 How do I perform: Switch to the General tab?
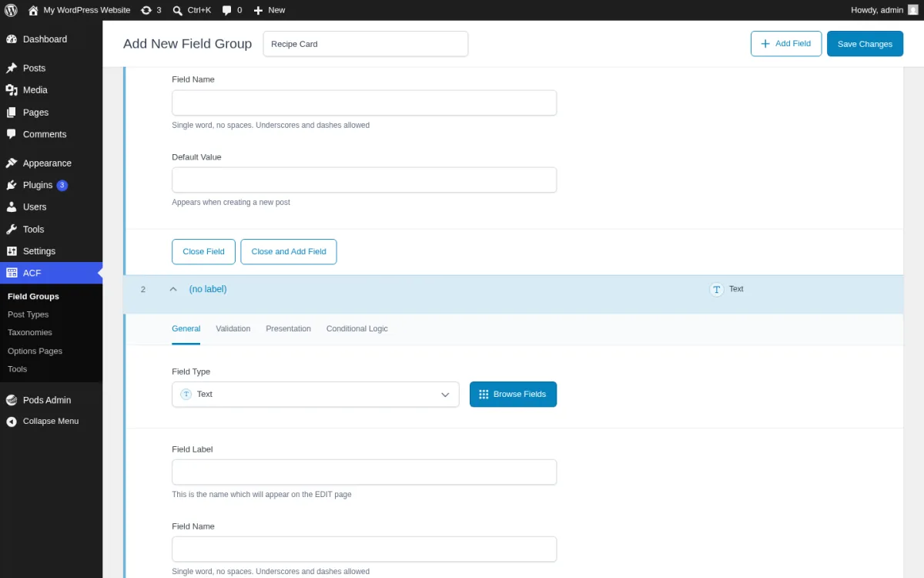coord(186,329)
